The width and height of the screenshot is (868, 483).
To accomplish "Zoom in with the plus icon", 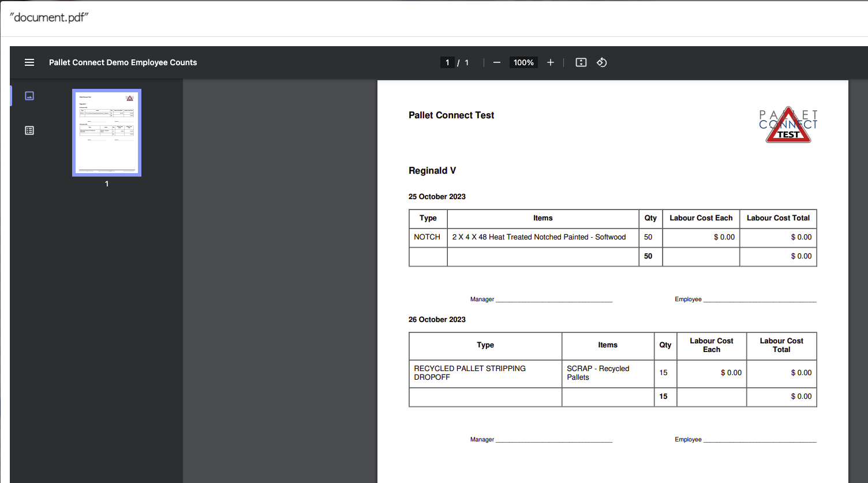I will (551, 62).
